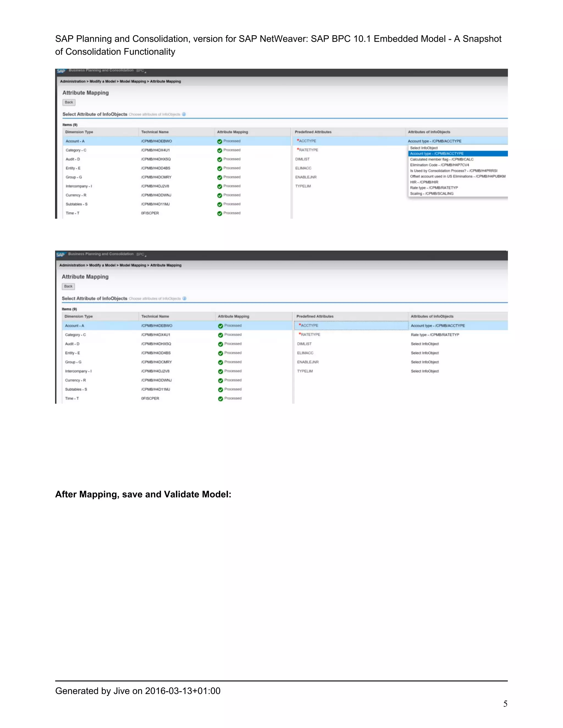Select 'Elimination Code - /CPMB/H4P7CV4' option
Viewport: 563px width, 728px height.
[439, 165]
